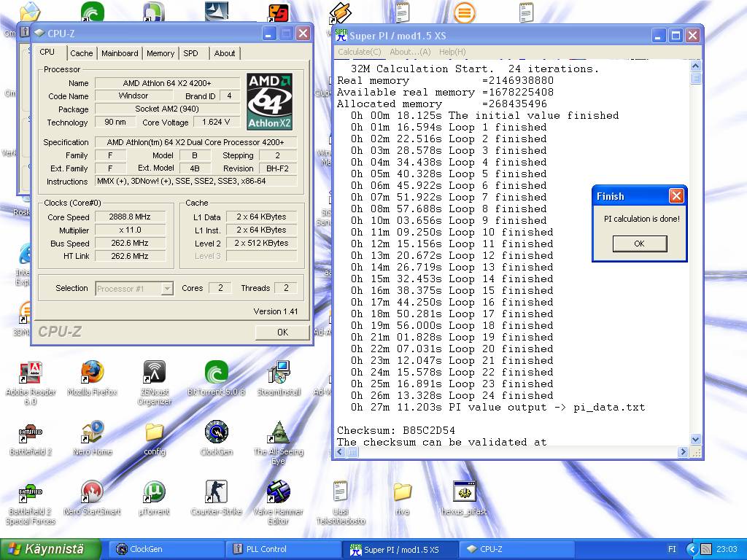Open the About...(A) menu in Super PI

[x=410, y=52]
